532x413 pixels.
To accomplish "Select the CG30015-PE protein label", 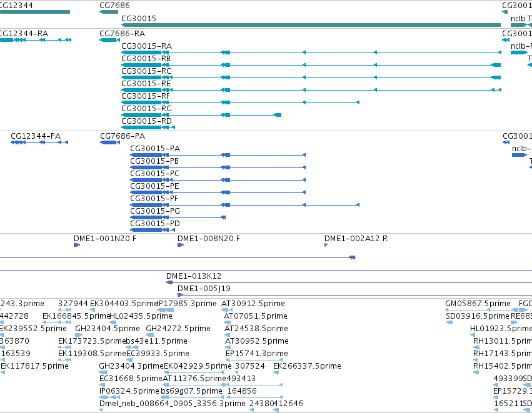I will point(154,186).
